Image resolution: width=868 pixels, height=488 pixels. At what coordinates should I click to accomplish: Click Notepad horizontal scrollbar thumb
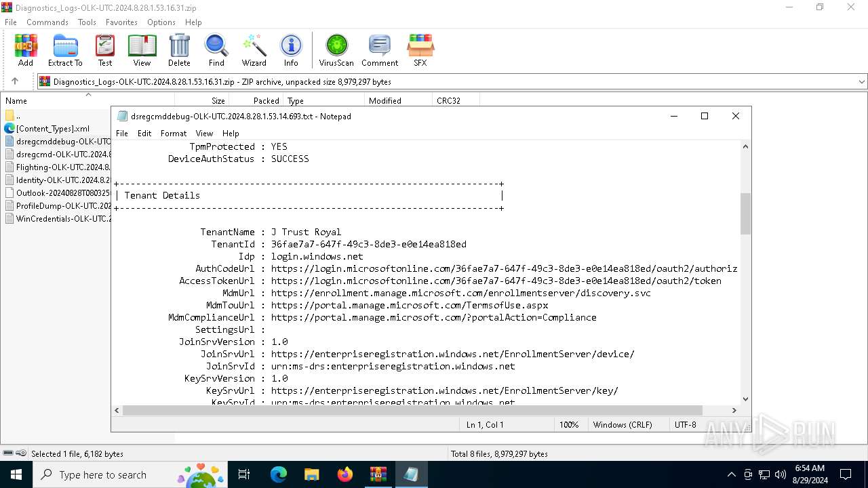coord(412,410)
